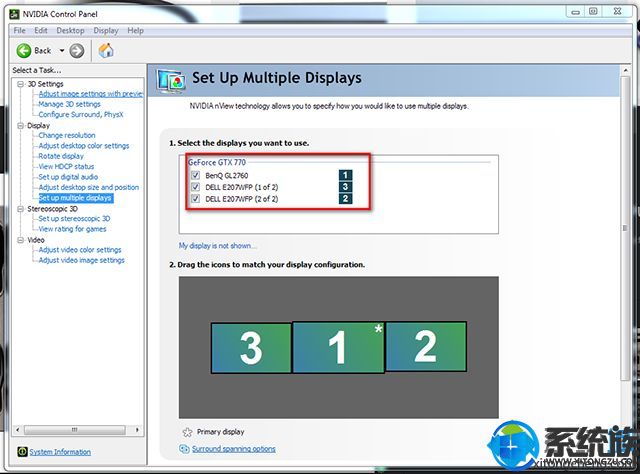640x474 pixels.
Task: Open Change resolution task
Action: [67, 135]
